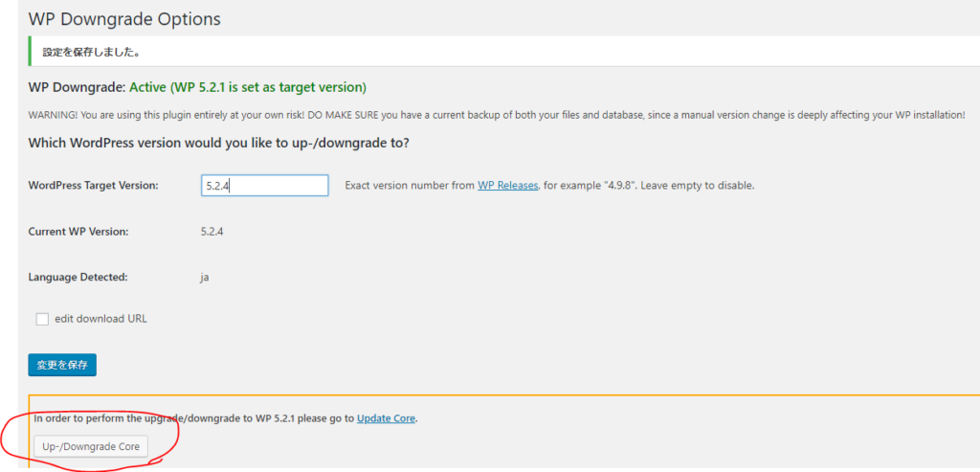The height and width of the screenshot is (472, 980).
Task: Click the Which WordPress version question heading
Action: tap(219, 143)
